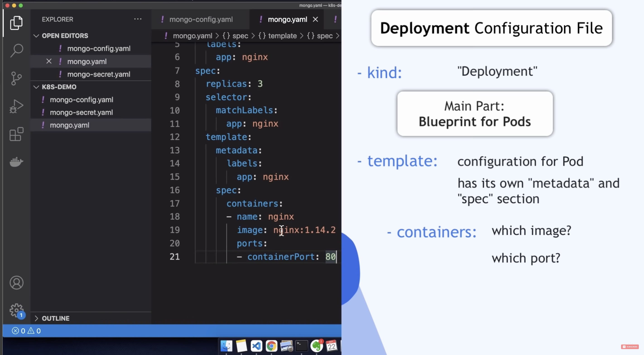
Task: Open Explorer more actions ellipsis
Action: (138, 19)
